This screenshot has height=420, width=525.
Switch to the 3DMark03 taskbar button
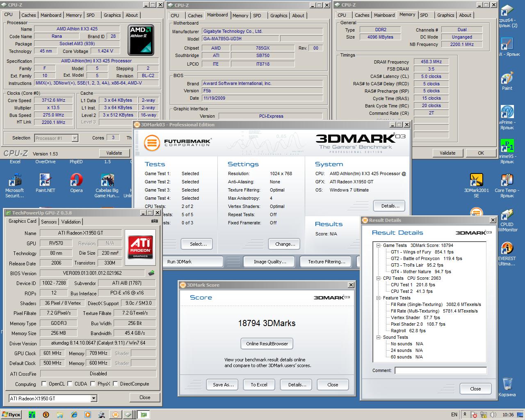click(x=116, y=415)
